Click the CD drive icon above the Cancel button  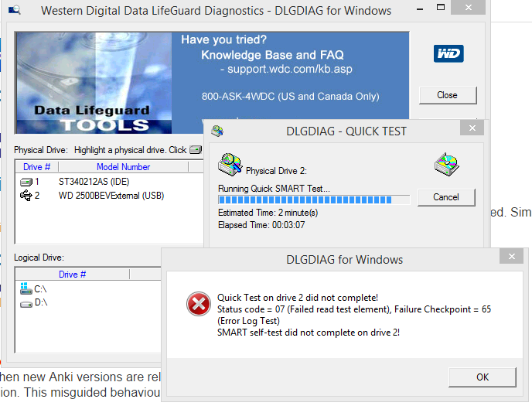(x=446, y=165)
